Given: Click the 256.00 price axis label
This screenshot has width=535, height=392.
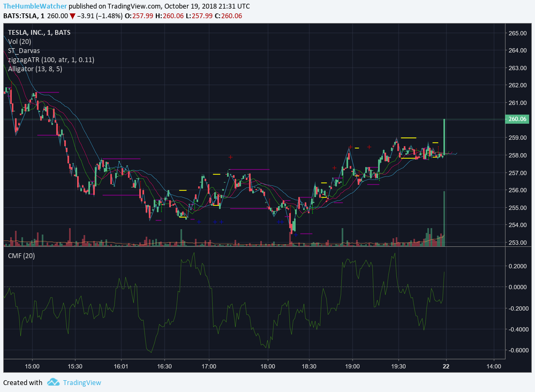Looking at the screenshot, I should [518, 190].
